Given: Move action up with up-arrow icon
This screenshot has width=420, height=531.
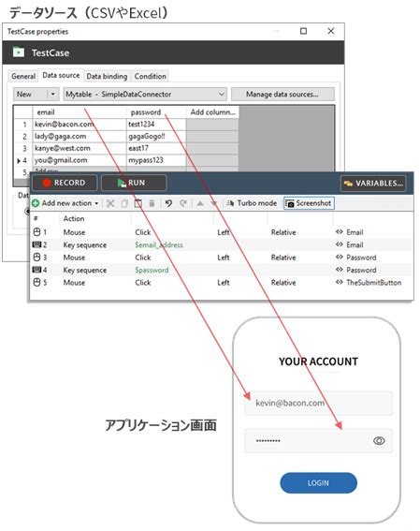Looking at the screenshot, I should point(200,203).
